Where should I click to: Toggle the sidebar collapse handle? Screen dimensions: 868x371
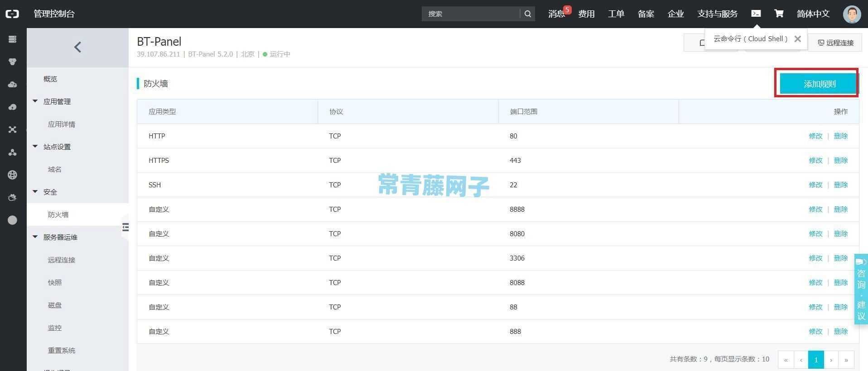pos(125,227)
